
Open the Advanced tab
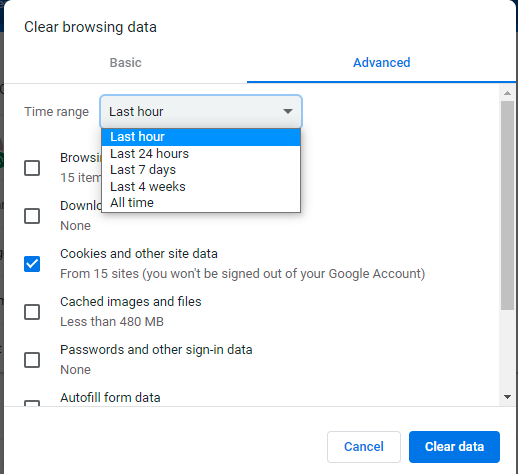coord(382,63)
